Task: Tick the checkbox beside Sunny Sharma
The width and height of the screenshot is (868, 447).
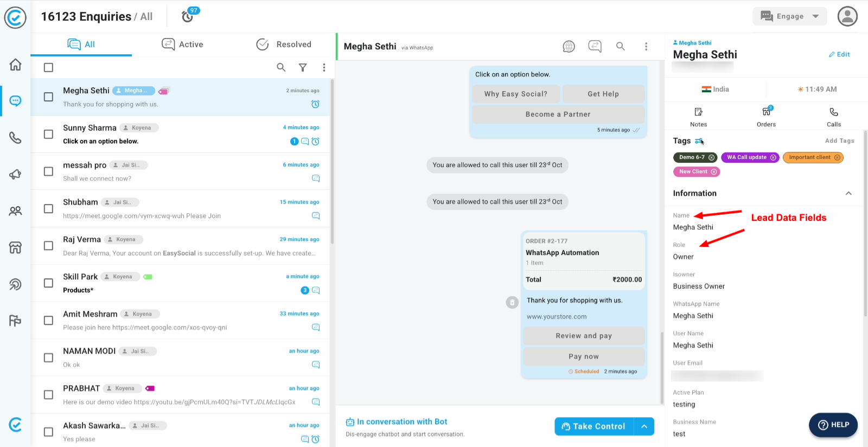Action: pos(48,134)
